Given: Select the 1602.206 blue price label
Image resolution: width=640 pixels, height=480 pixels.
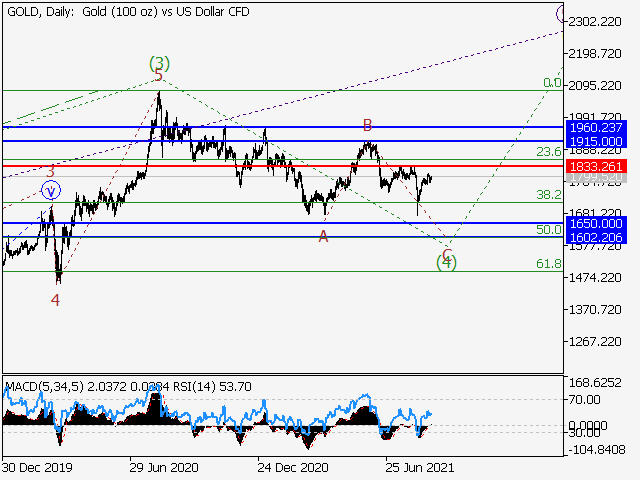Looking at the screenshot, I should coord(596,238).
